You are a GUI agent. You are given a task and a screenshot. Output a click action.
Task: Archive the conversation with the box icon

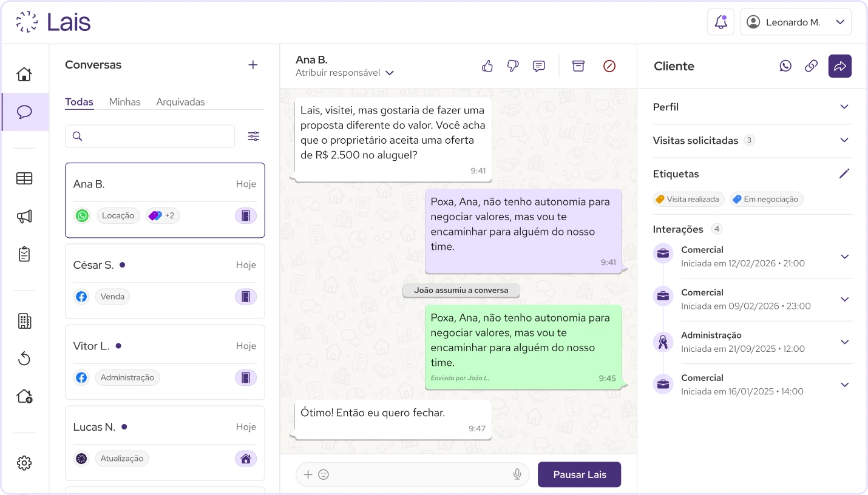pos(578,66)
